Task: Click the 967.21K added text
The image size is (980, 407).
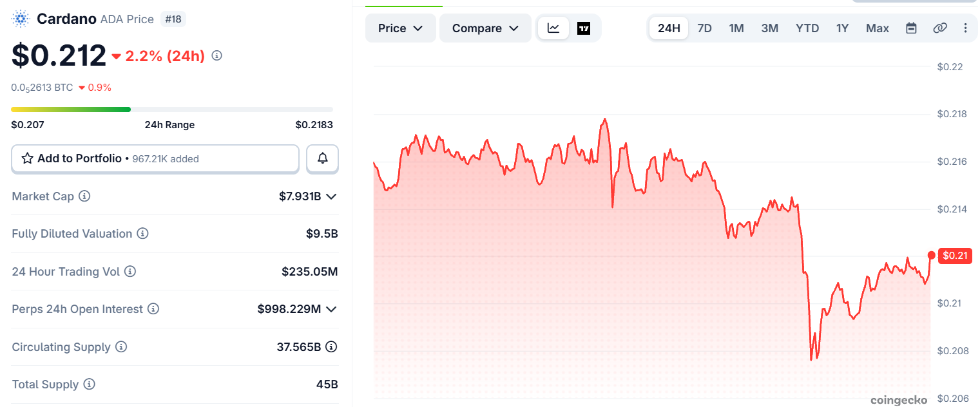Action: tap(166, 159)
